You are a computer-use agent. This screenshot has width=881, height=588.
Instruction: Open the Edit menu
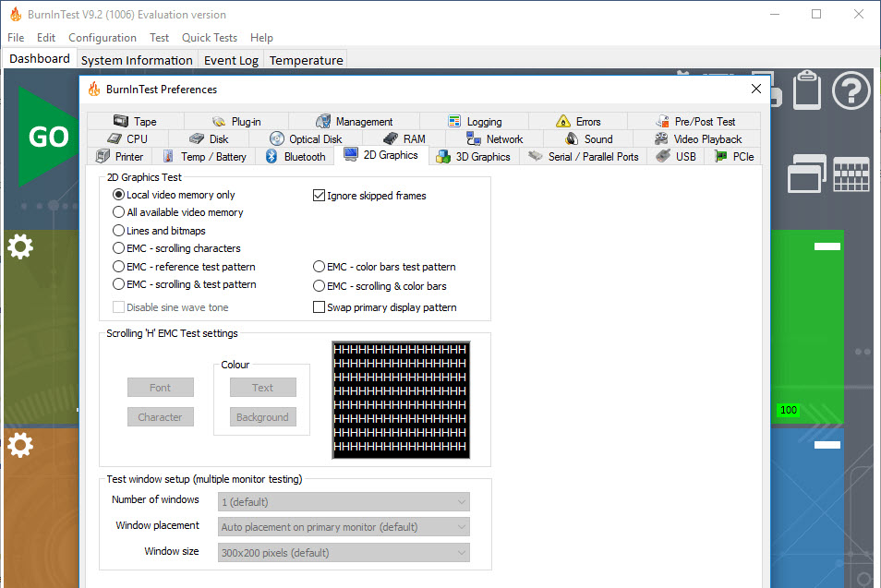pyautogui.click(x=46, y=38)
